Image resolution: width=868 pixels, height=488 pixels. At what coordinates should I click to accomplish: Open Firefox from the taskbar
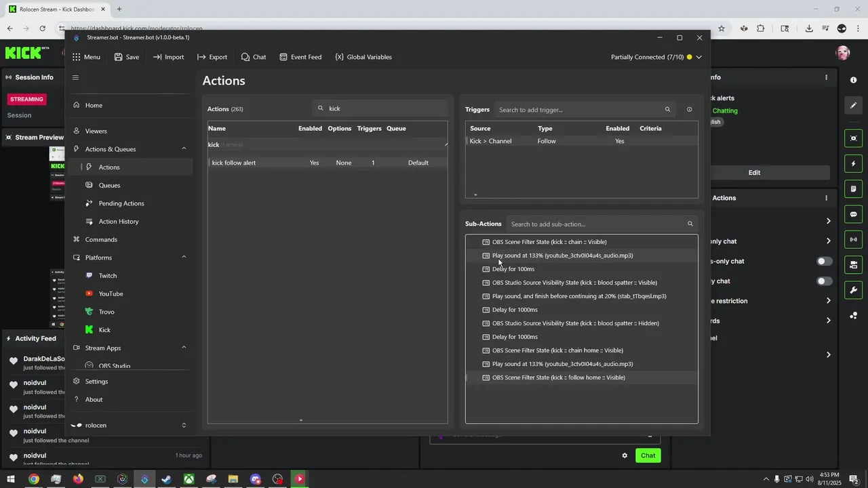pyautogui.click(x=78, y=479)
